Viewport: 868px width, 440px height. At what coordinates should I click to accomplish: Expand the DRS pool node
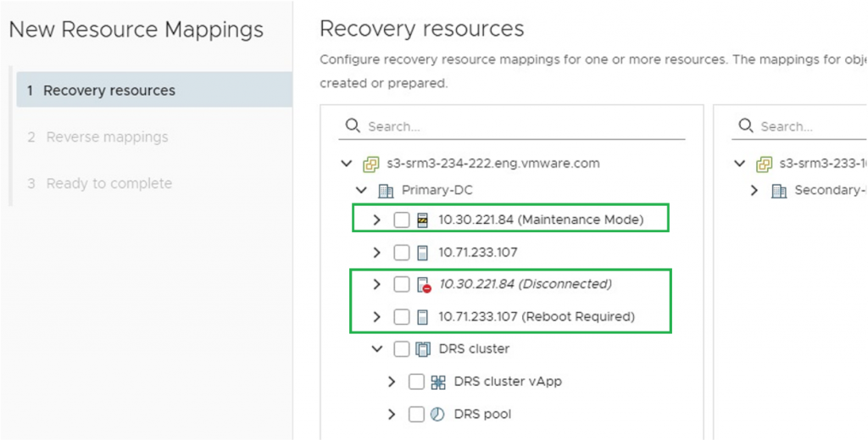point(392,415)
